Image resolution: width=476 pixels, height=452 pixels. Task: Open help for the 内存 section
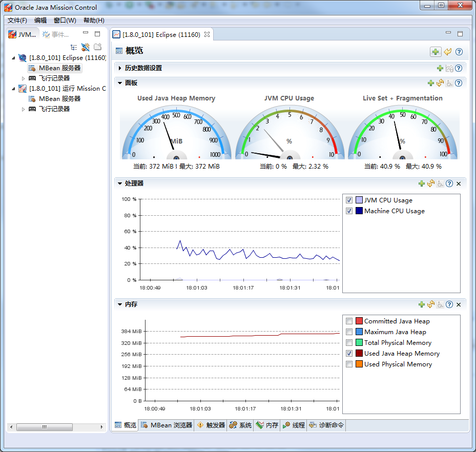[x=449, y=304]
